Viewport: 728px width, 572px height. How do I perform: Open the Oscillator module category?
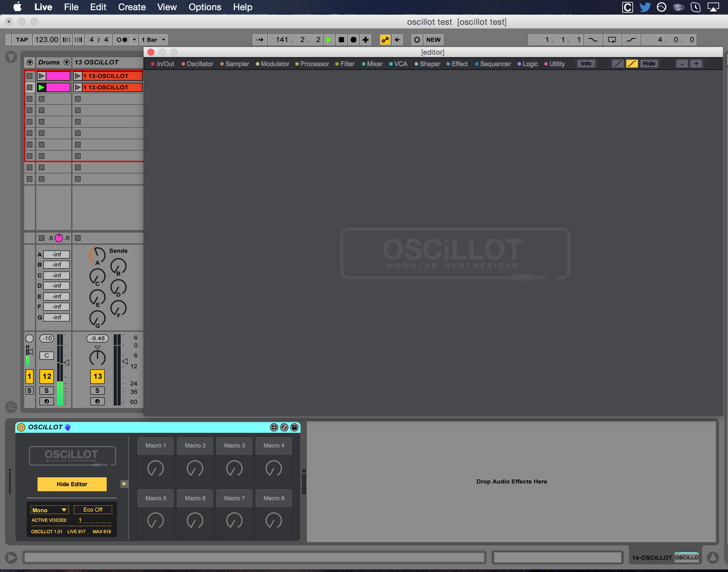(197, 64)
